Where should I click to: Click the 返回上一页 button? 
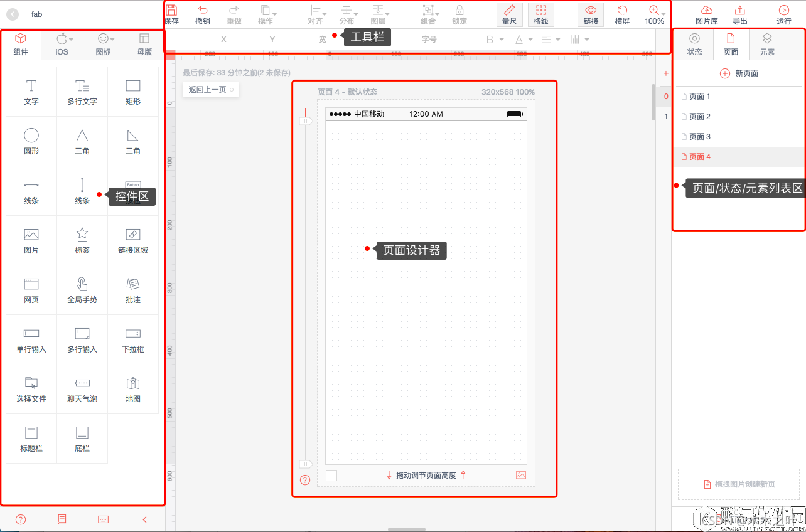(x=211, y=90)
